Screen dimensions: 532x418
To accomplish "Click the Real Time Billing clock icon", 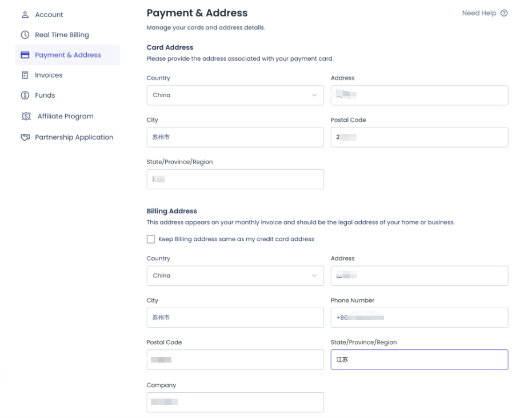I will tap(25, 35).
